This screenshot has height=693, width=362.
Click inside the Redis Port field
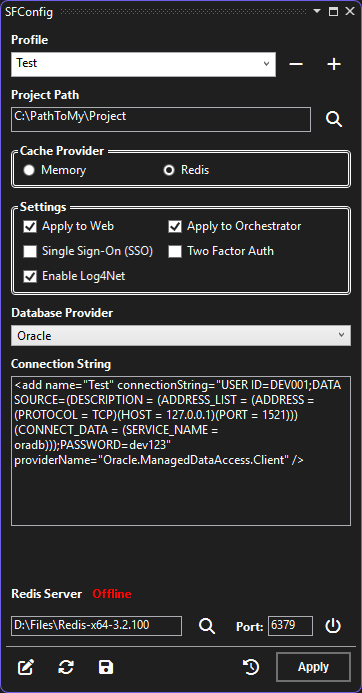(290, 626)
